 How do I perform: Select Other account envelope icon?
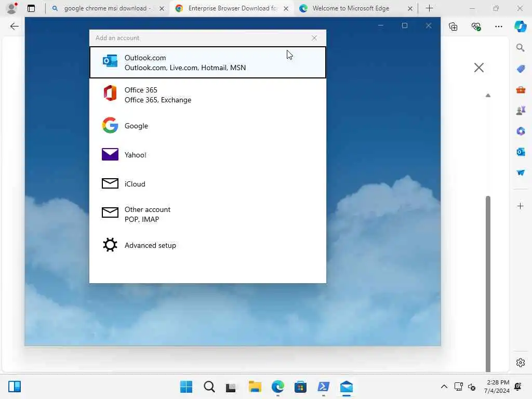110,212
